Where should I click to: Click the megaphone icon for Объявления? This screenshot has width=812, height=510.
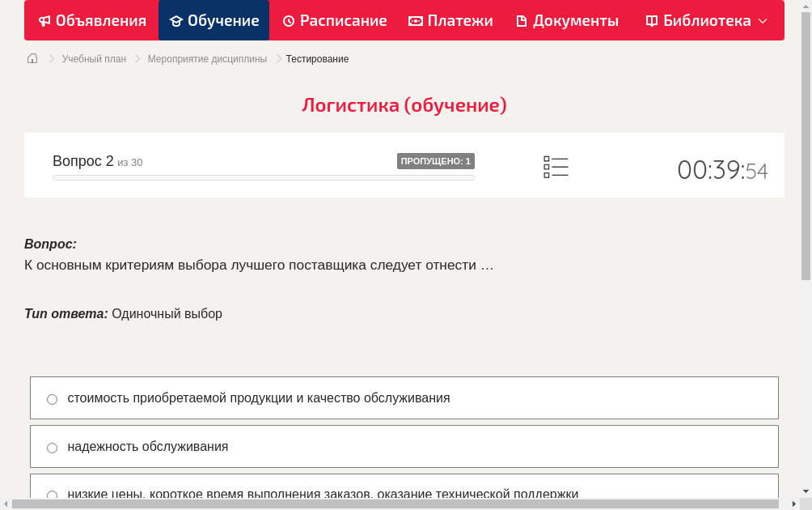tap(44, 20)
